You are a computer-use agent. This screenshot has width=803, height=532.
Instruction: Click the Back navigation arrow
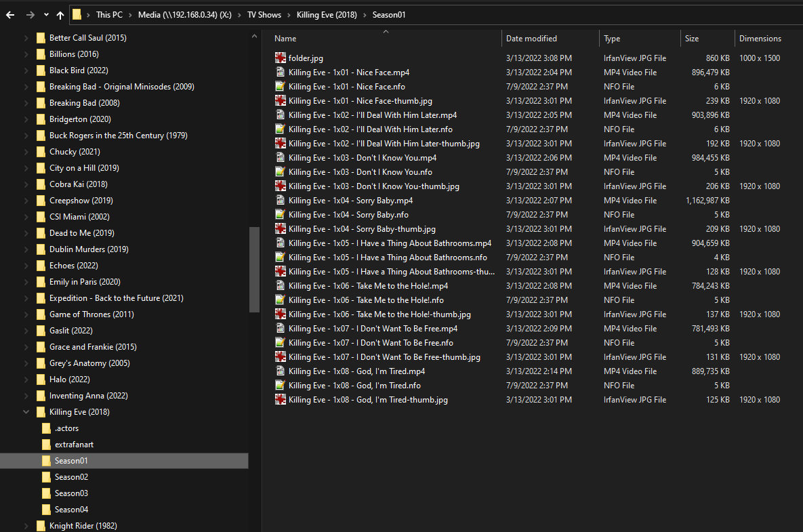pos(10,15)
